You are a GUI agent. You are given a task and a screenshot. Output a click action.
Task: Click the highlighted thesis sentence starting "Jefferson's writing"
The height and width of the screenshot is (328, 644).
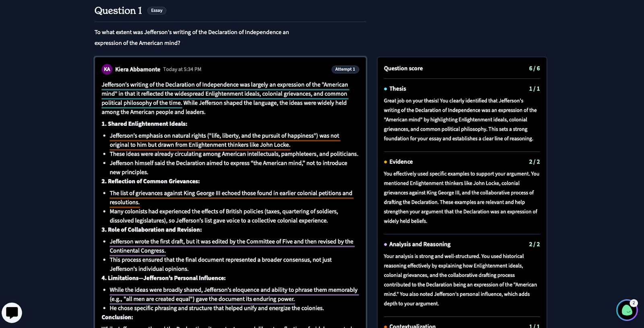coord(225,94)
